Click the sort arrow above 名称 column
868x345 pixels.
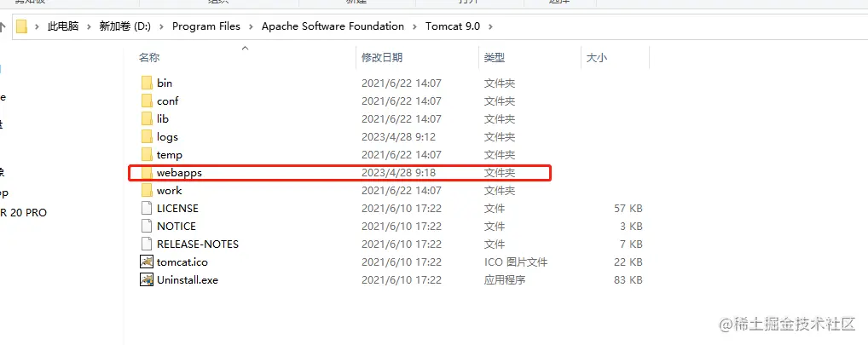click(x=246, y=48)
